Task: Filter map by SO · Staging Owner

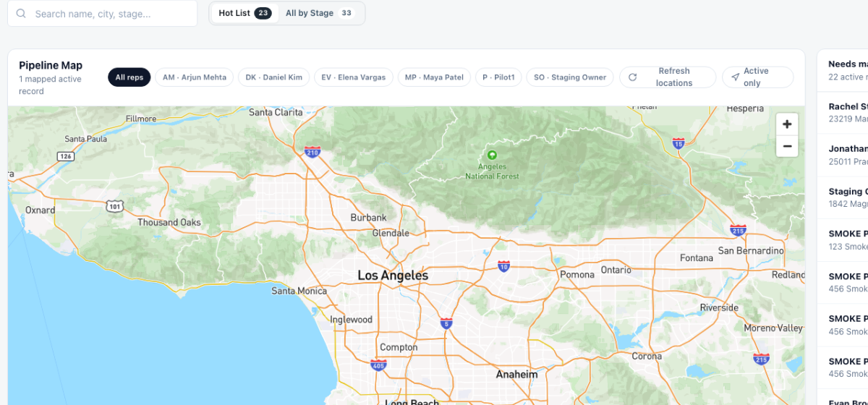Action: [570, 77]
